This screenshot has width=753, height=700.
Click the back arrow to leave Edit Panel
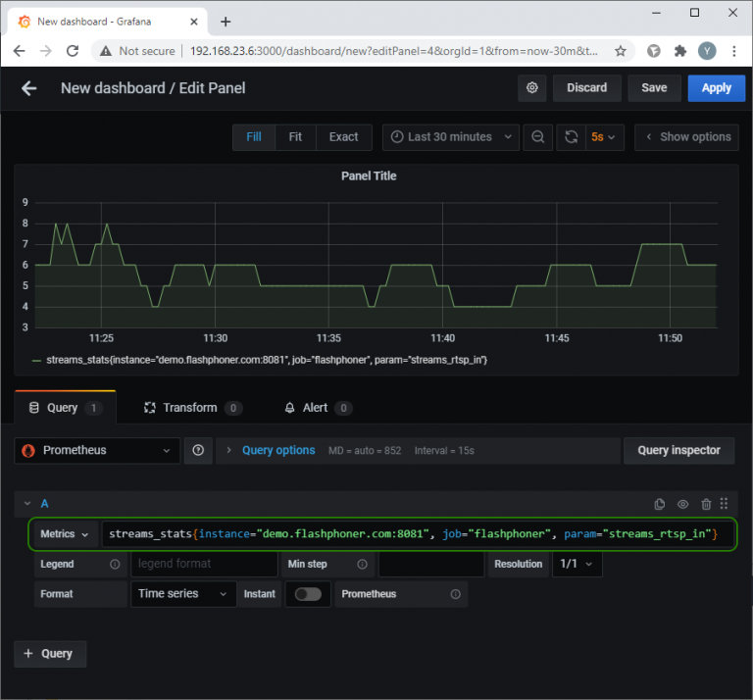click(29, 88)
